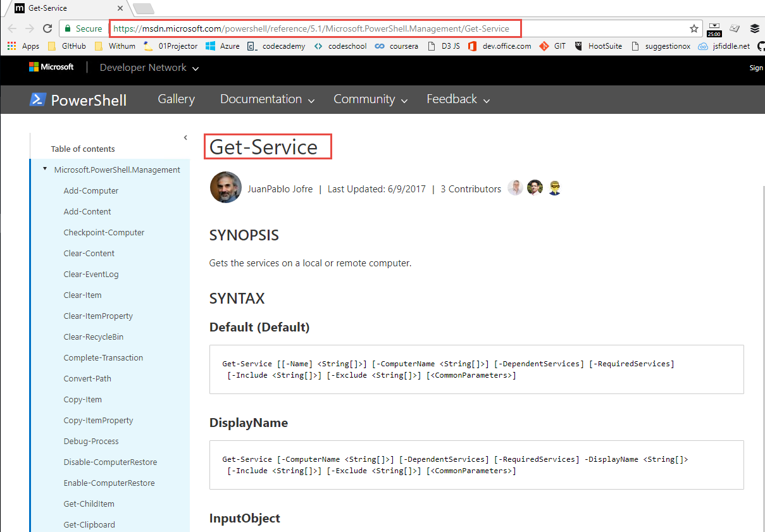Viewport: 765px width, 532px height.
Task: Open the Azure bookmark
Action: (x=223, y=46)
